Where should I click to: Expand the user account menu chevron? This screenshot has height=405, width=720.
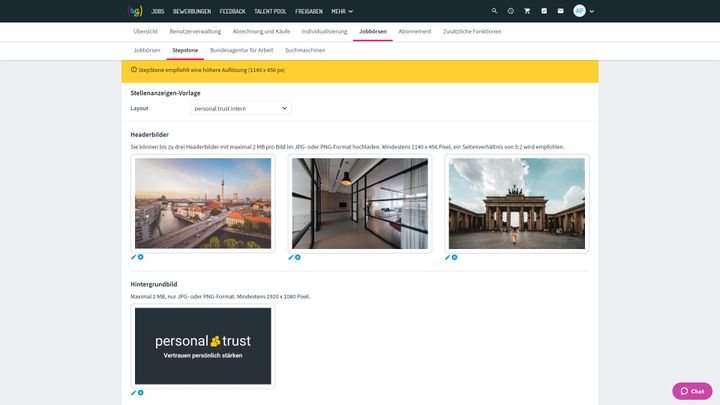click(x=592, y=11)
